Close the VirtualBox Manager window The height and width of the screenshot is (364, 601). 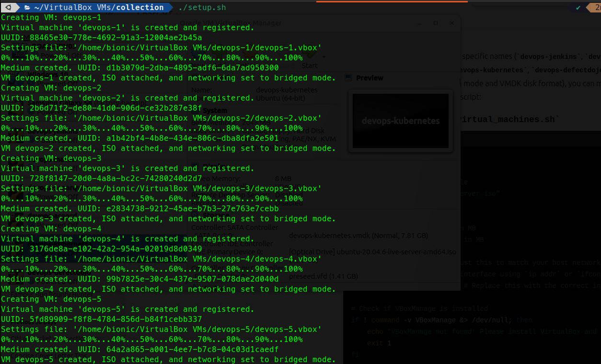pos(451,23)
